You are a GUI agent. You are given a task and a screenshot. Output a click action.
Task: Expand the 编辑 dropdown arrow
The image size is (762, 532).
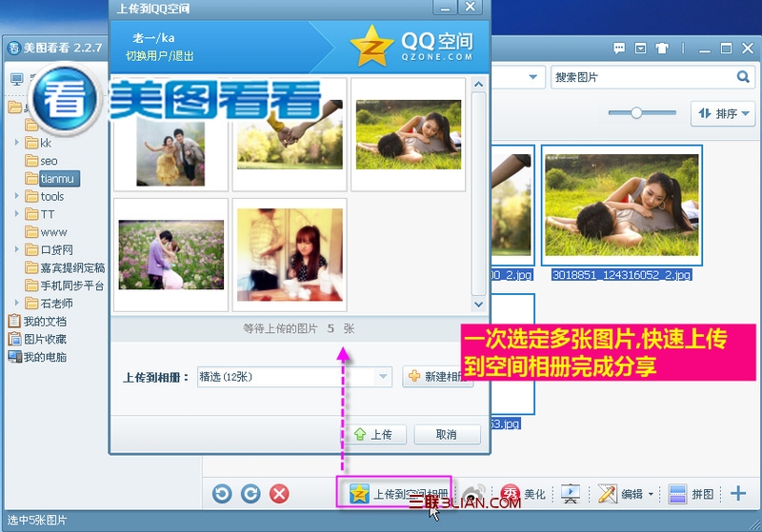click(x=651, y=494)
